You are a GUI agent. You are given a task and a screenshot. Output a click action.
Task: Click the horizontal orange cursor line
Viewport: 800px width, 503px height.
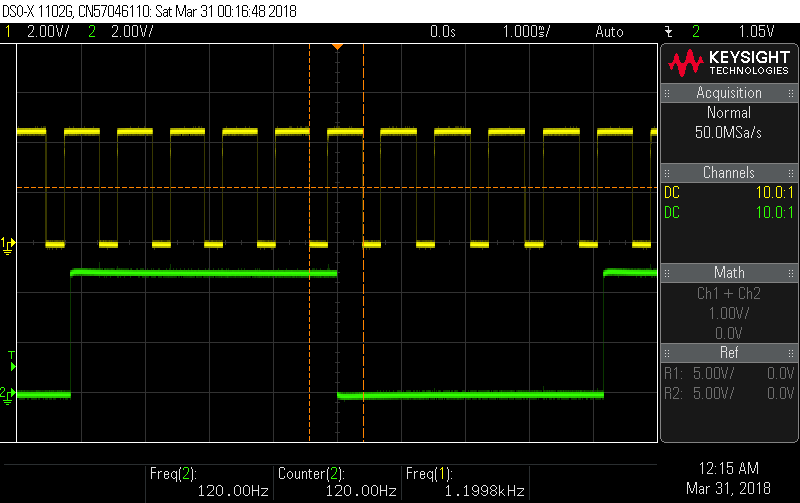point(337,188)
